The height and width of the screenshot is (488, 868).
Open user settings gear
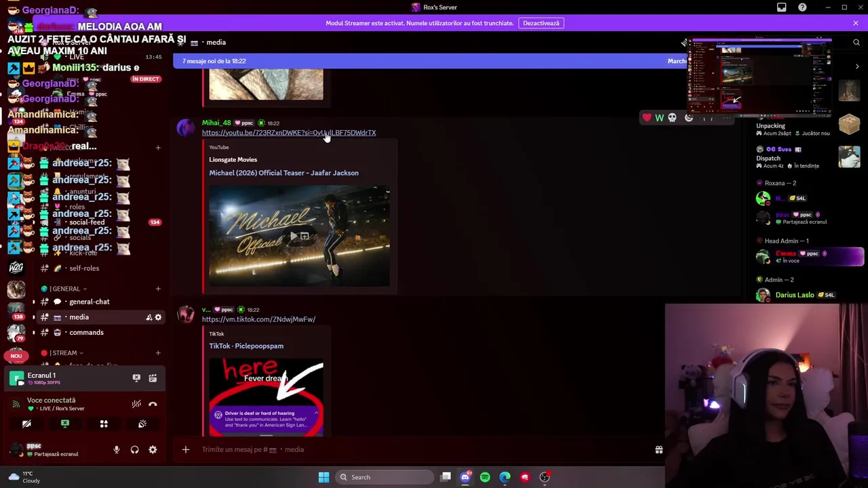click(153, 449)
